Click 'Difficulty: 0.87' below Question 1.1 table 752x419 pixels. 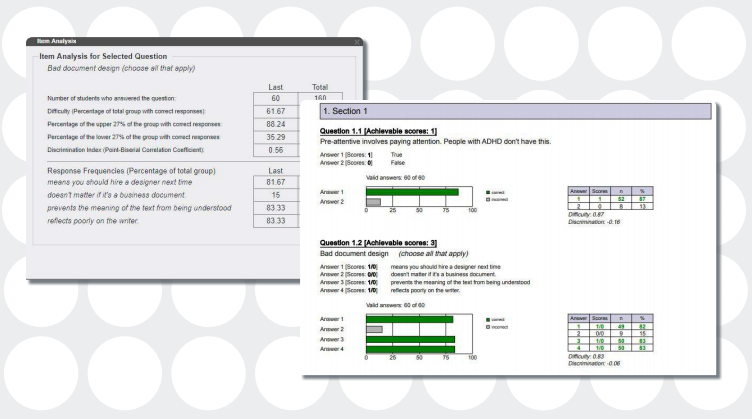click(x=586, y=215)
